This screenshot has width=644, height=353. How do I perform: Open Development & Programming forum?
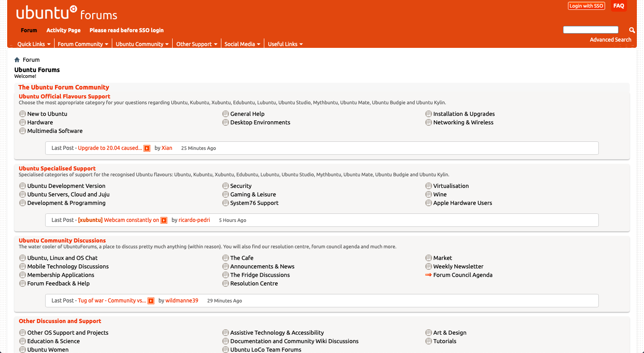pos(66,203)
